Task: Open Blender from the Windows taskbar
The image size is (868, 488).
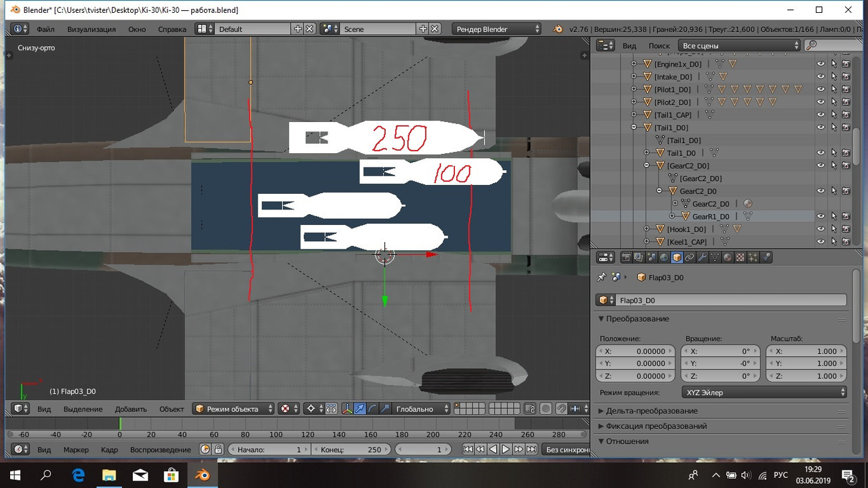Action: point(203,475)
